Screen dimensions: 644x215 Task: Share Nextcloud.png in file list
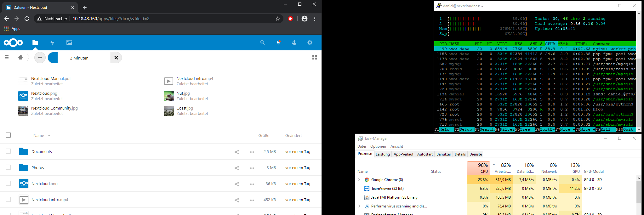click(237, 184)
